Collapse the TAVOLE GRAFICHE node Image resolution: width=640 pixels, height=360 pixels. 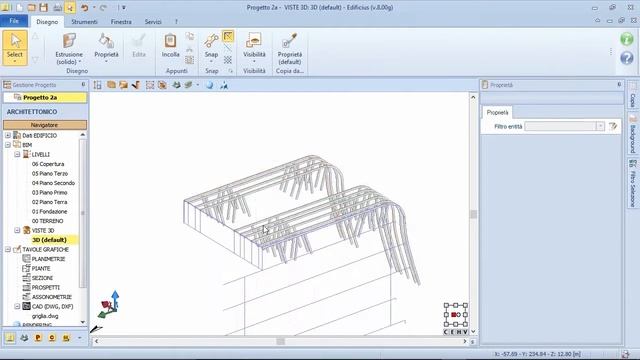(x=8, y=249)
